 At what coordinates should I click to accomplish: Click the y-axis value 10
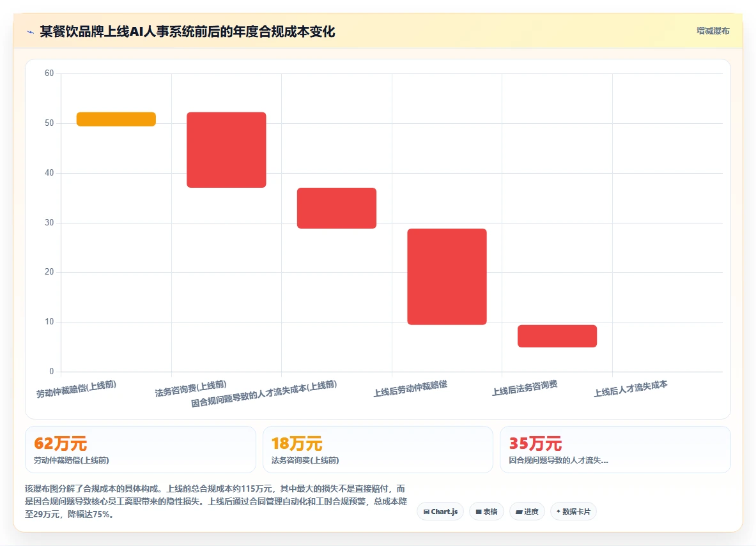(x=49, y=321)
